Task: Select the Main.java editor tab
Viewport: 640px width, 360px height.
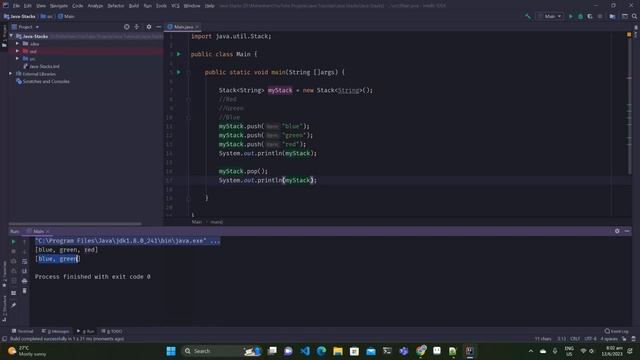Action: coord(182,27)
